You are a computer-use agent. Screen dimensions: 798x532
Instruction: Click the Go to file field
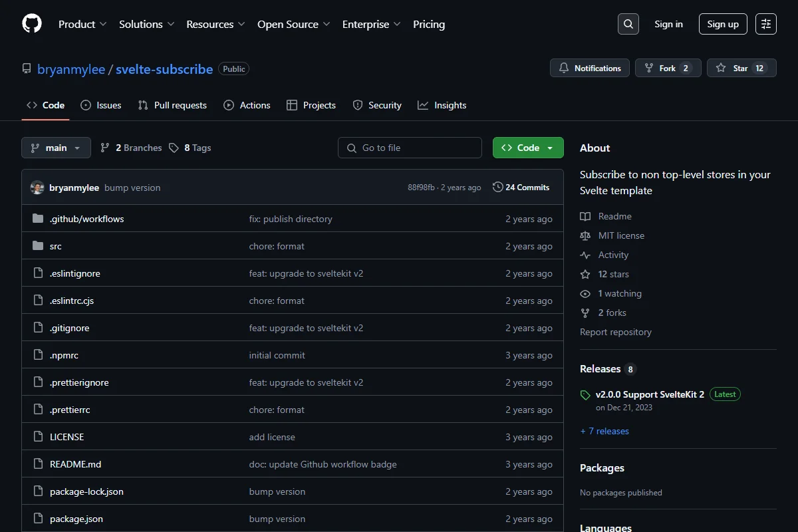coord(410,148)
